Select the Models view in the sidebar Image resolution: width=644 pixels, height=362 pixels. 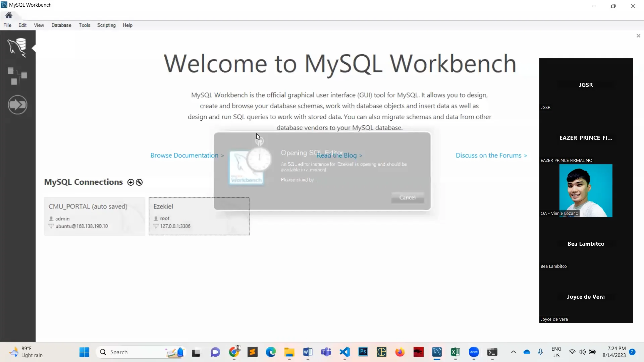coord(17,76)
